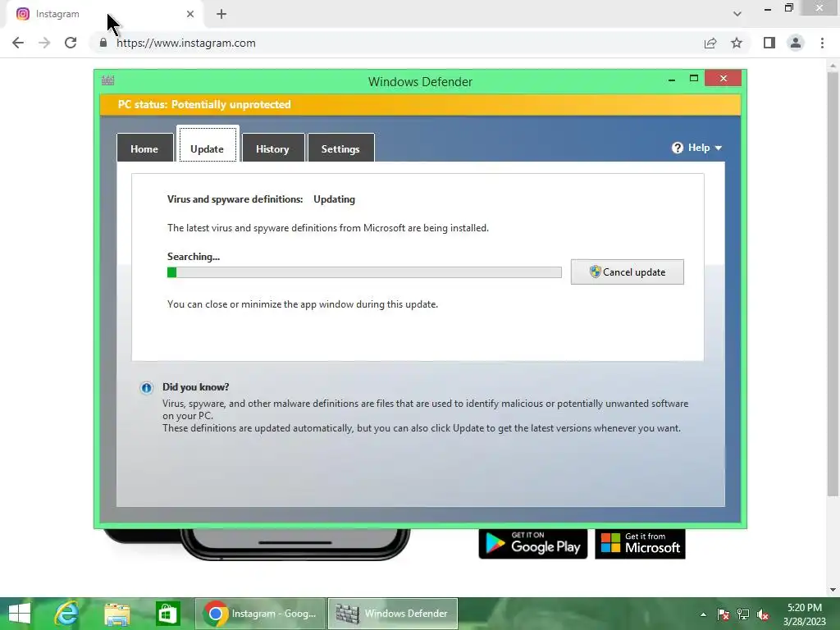
Task: Reload the Instagram page
Action: coord(71,43)
